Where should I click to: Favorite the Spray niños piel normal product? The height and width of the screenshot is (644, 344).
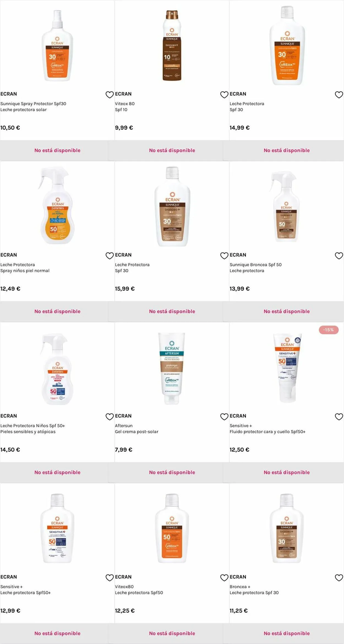(110, 256)
